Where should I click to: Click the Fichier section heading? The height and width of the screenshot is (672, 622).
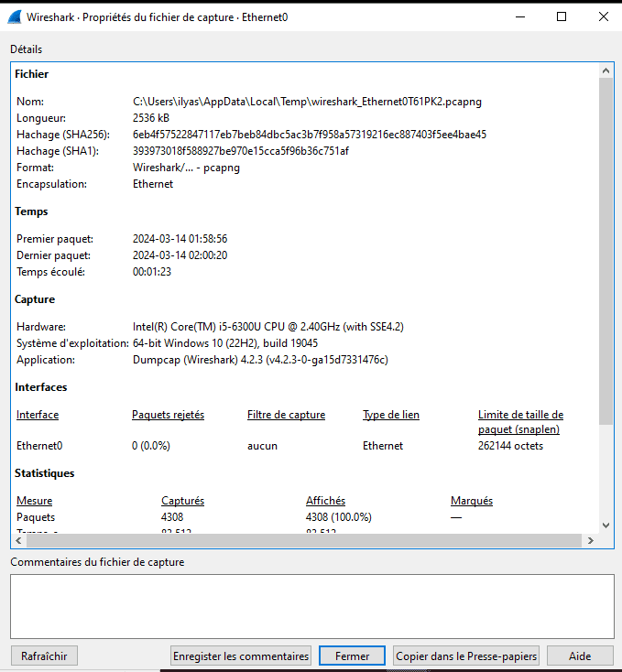(x=31, y=74)
